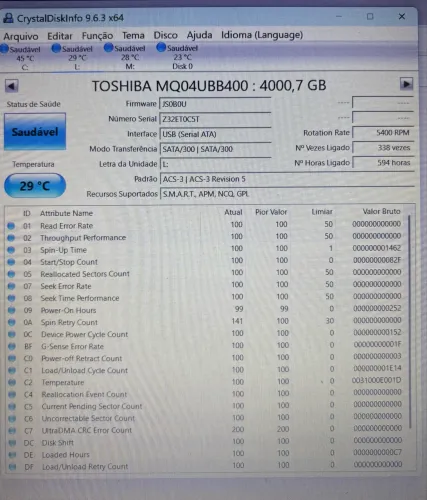Viewport: 427px width, 500px height.
Task: Open the Ajuda menu
Action: [199, 35]
